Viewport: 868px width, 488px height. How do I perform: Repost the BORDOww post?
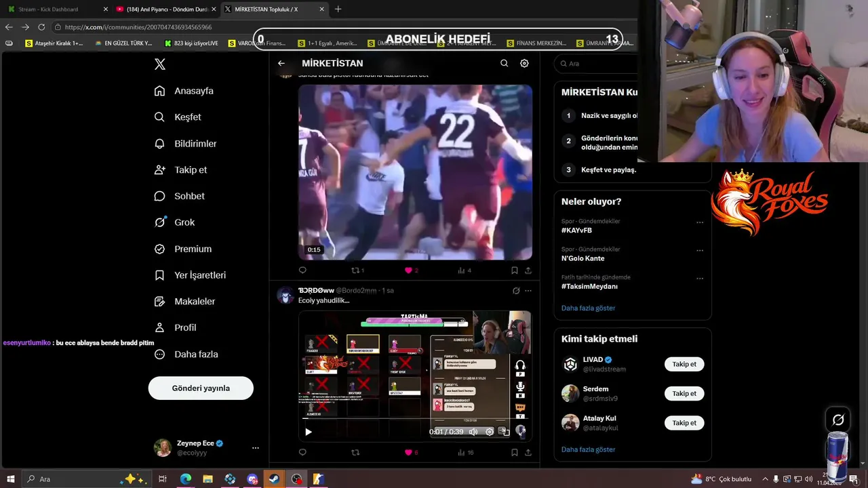pos(355,452)
